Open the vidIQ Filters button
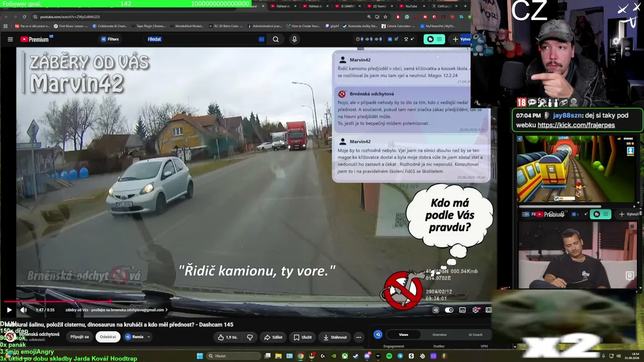This screenshot has width=644, height=362. point(110,39)
